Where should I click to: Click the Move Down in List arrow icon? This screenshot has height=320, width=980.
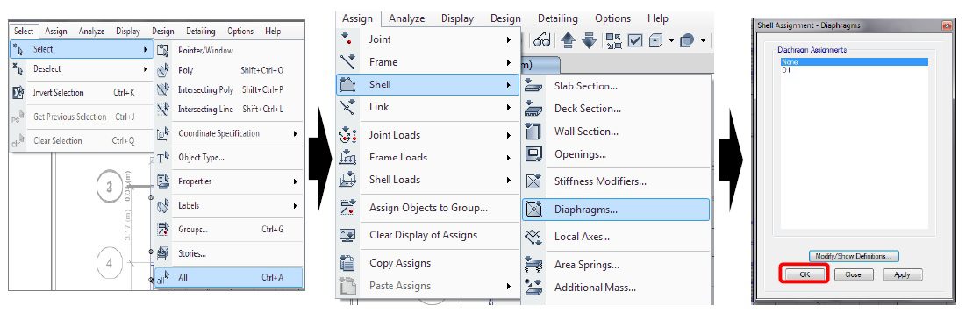(x=590, y=40)
